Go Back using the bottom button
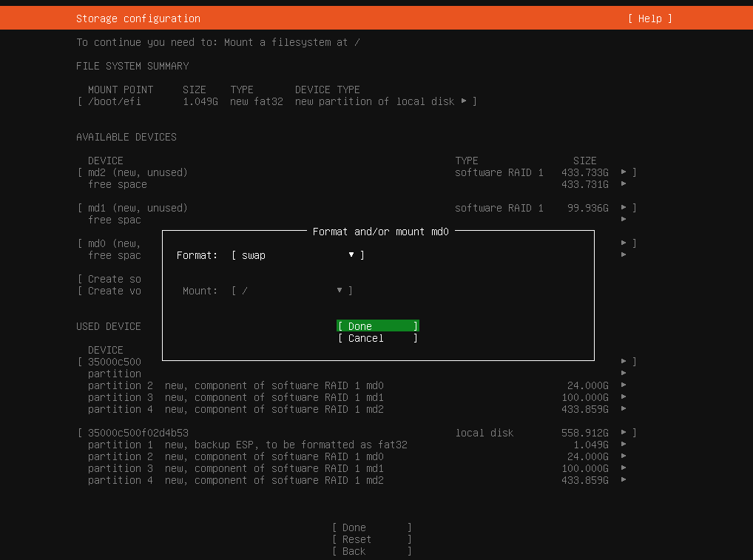The width and height of the screenshot is (753, 560). coord(371,551)
